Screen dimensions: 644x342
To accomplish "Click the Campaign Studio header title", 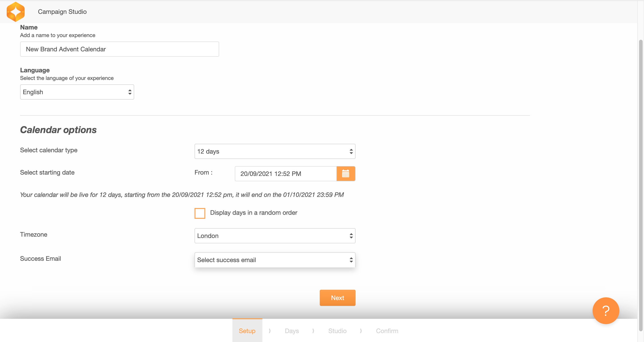I will tap(62, 12).
